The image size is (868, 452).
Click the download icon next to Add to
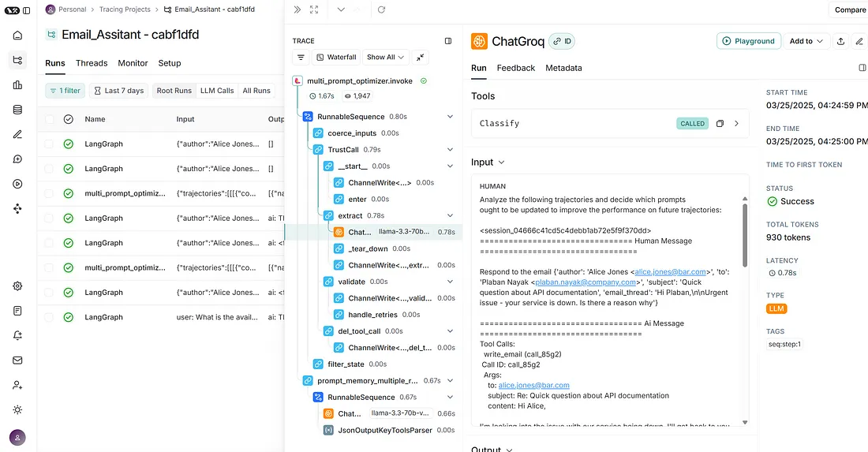pyautogui.click(x=840, y=41)
